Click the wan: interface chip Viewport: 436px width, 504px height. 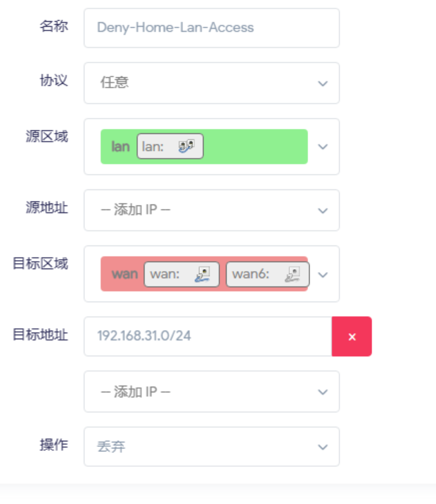click(181, 274)
